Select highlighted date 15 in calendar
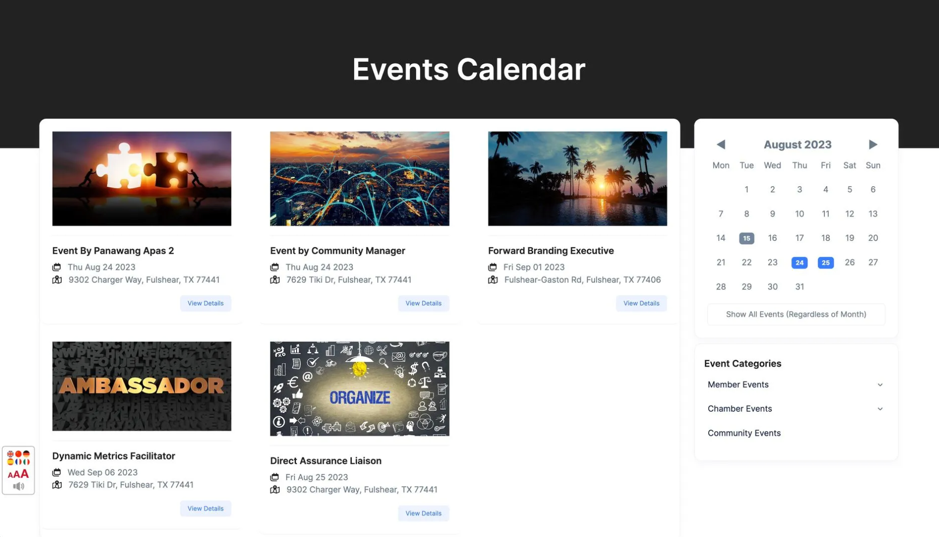 point(746,239)
